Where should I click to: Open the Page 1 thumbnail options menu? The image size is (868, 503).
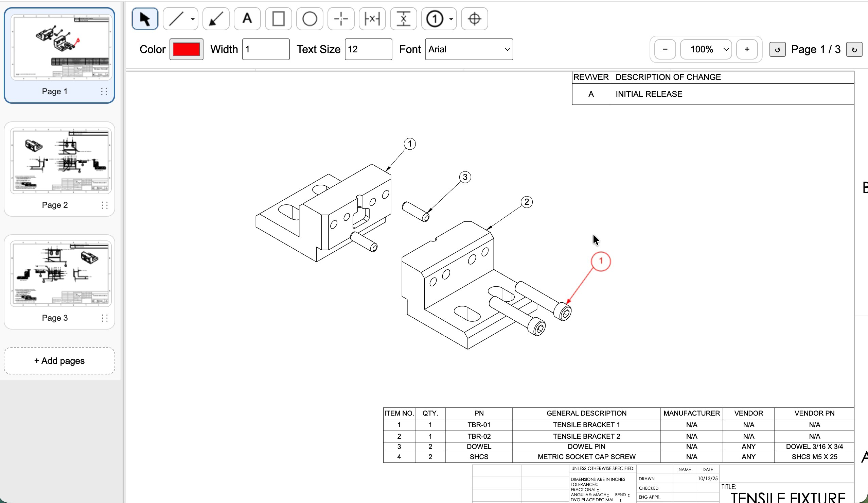pyautogui.click(x=104, y=92)
